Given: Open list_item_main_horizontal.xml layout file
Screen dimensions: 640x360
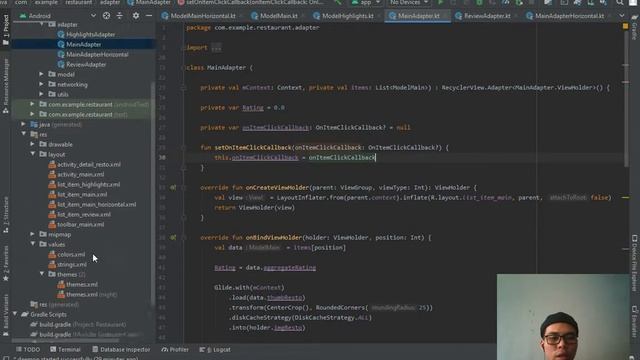Looking at the screenshot, I should pos(92,204).
